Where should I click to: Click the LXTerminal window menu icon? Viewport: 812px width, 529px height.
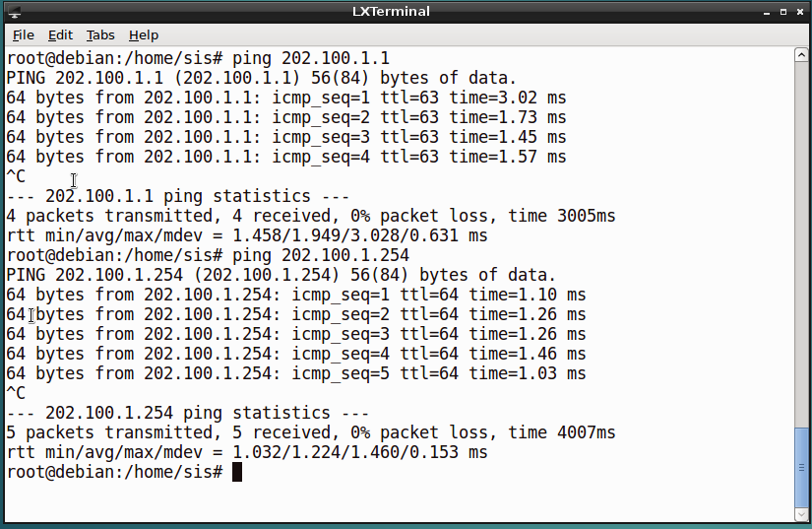pyautogui.click(x=15, y=12)
